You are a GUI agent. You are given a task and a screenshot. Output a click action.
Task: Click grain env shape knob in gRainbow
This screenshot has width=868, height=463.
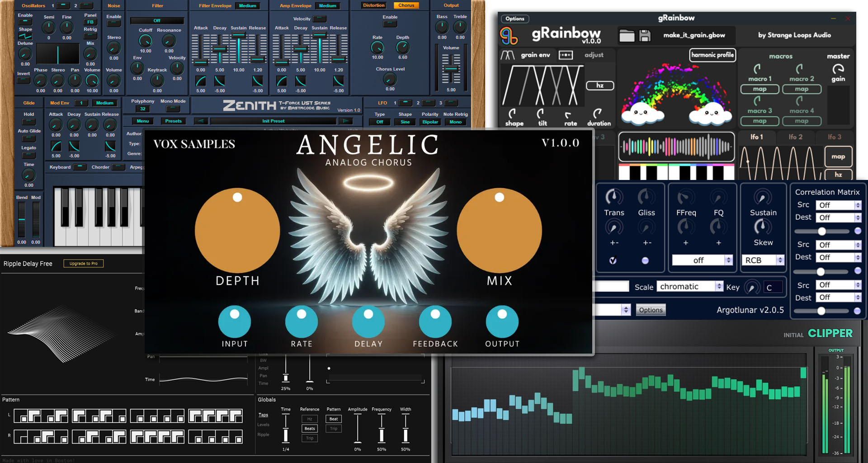513,113
